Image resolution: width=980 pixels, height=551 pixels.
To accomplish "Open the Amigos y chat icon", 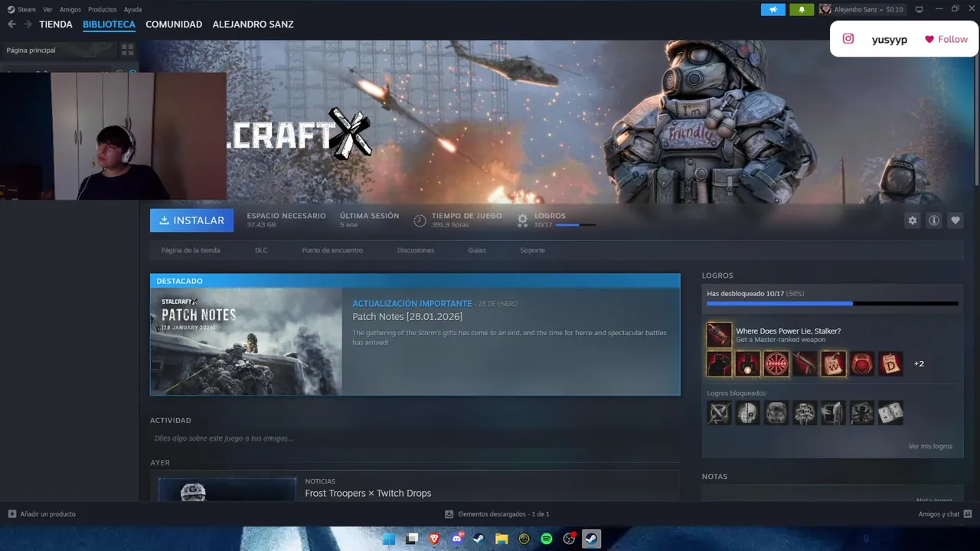I will pos(968,514).
